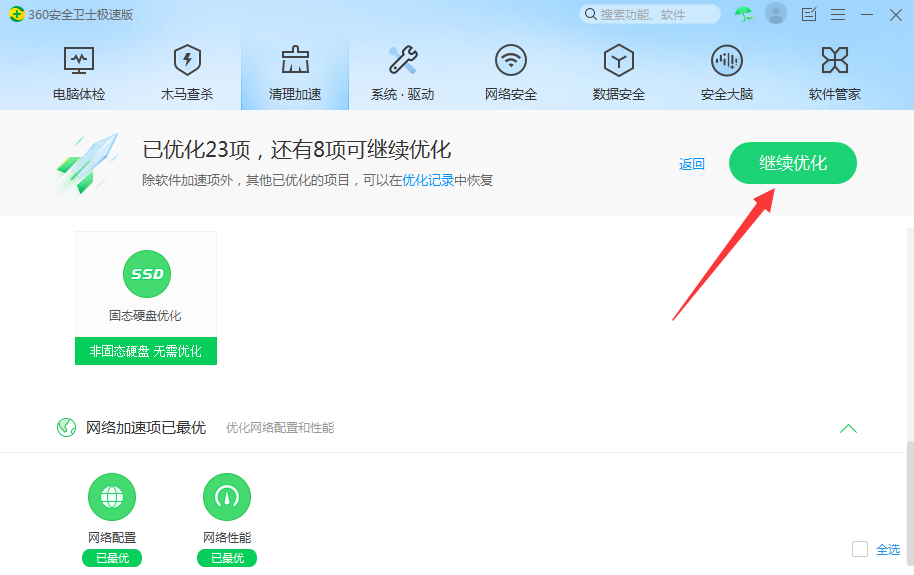Open the 系统·驱动 tab
Viewport: 914px width, 575px height.
403,73
